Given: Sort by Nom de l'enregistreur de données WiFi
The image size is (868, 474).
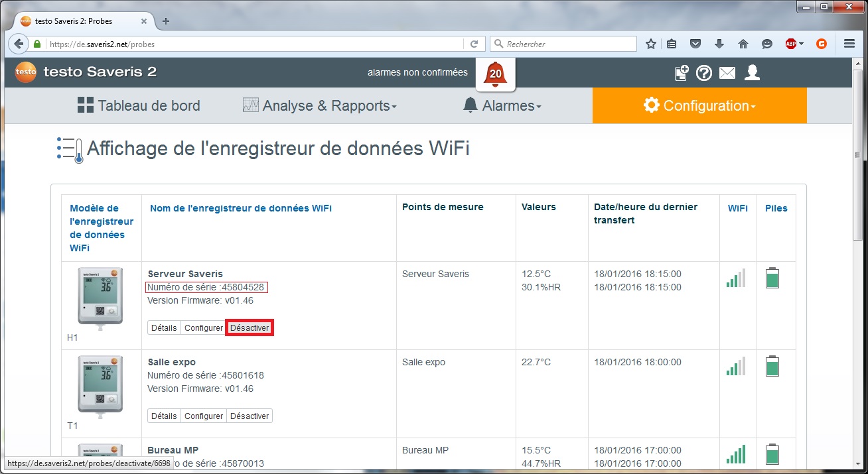Looking at the screenshot, I should click(241, 208).
